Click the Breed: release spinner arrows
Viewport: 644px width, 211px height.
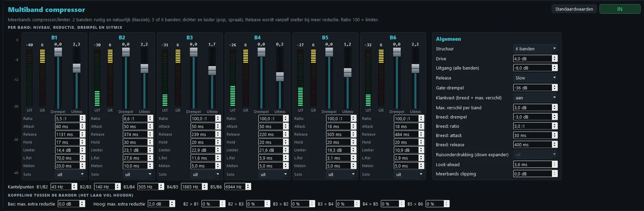click(x=554, y=145)
